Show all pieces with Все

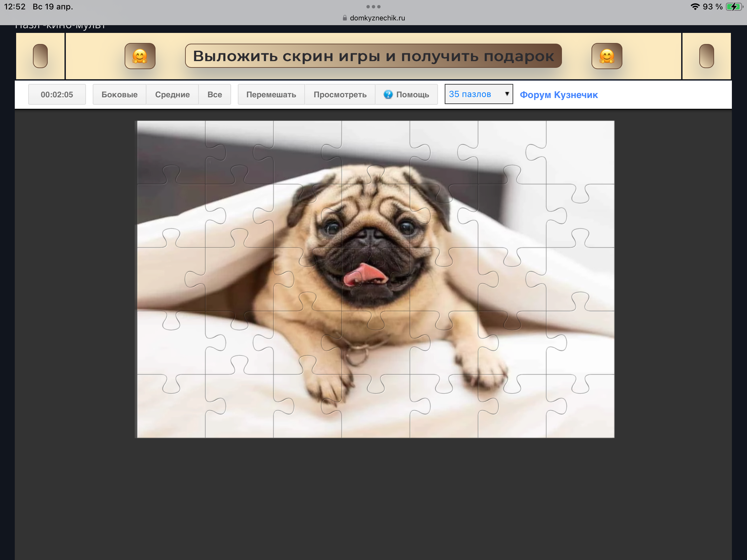coord(214,95)
